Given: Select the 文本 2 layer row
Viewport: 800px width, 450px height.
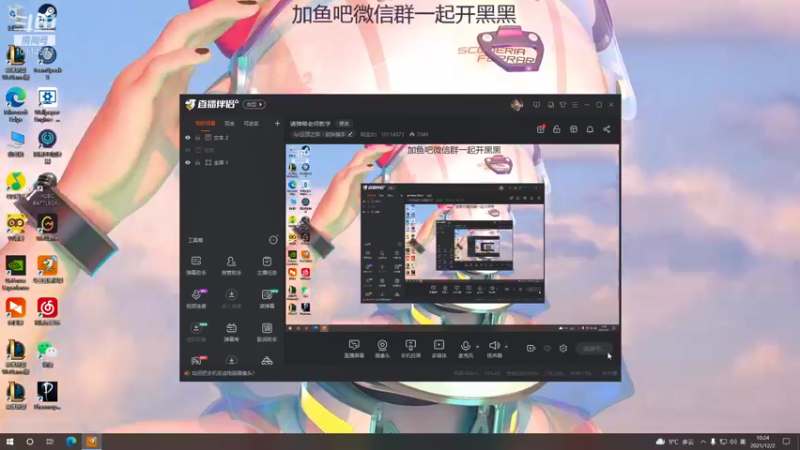Looking at the screenshot, I should coord(232,138).
